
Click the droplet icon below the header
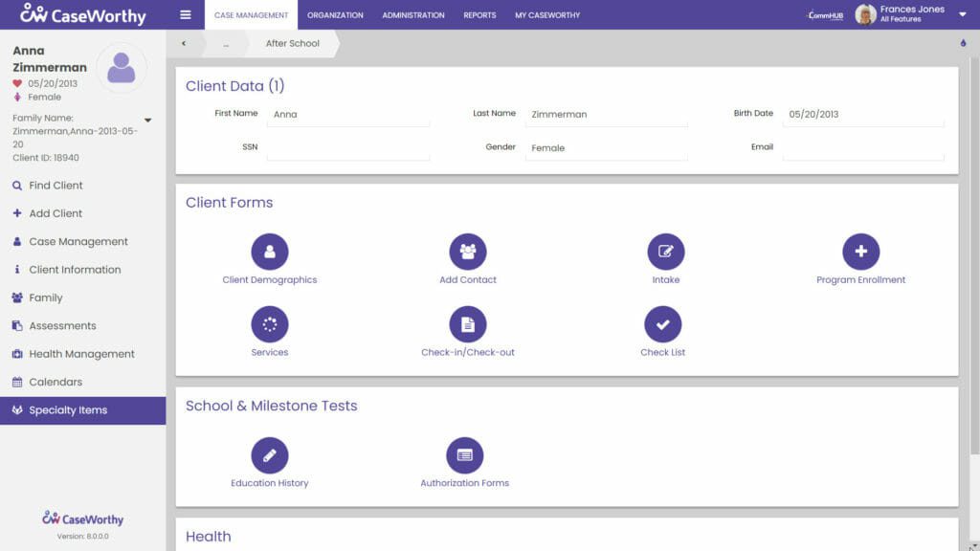pos(963,43)
